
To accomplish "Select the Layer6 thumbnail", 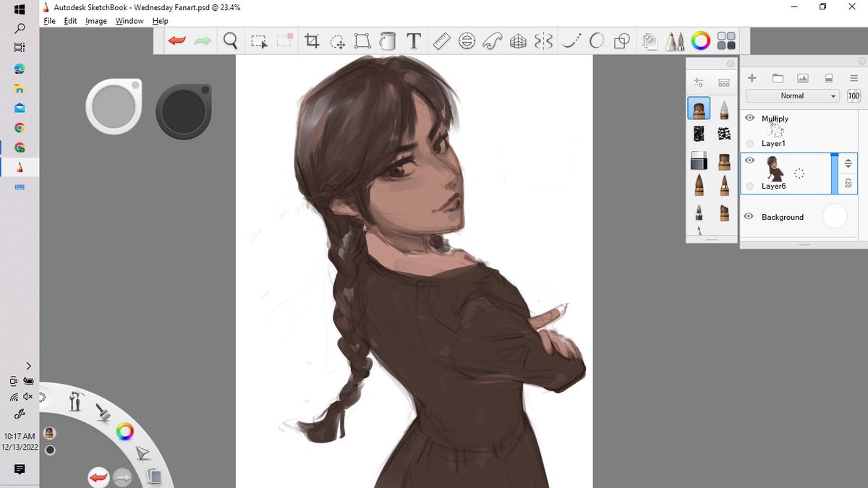I will click(x=775, y=168).
